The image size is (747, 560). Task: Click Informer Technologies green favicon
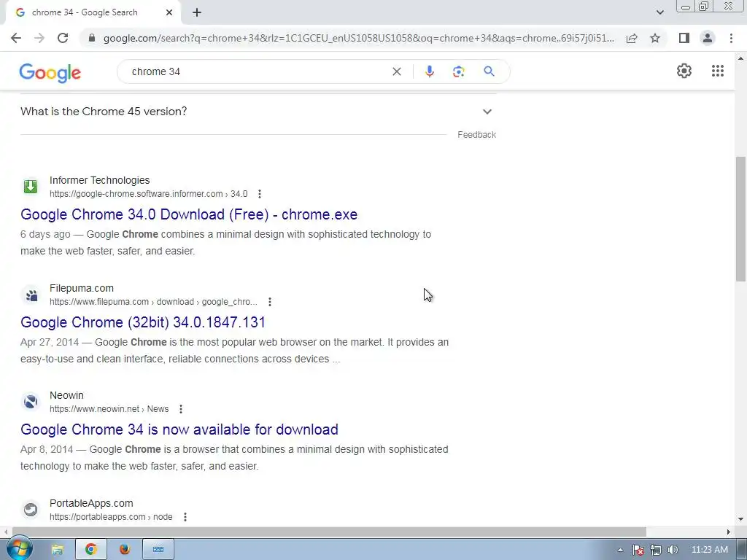[31, 186]
